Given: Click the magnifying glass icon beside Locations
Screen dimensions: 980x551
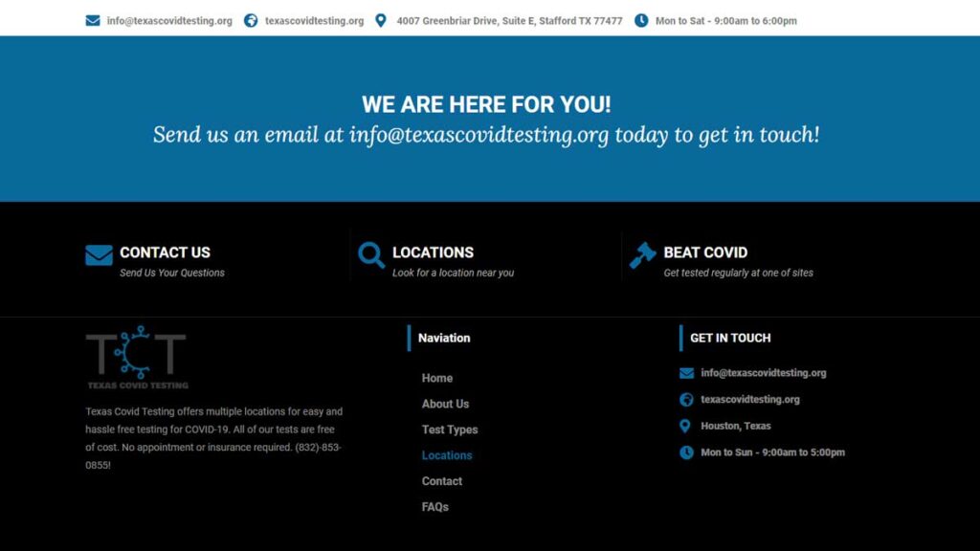Looking at the screenshot, I should click(371, 254).
